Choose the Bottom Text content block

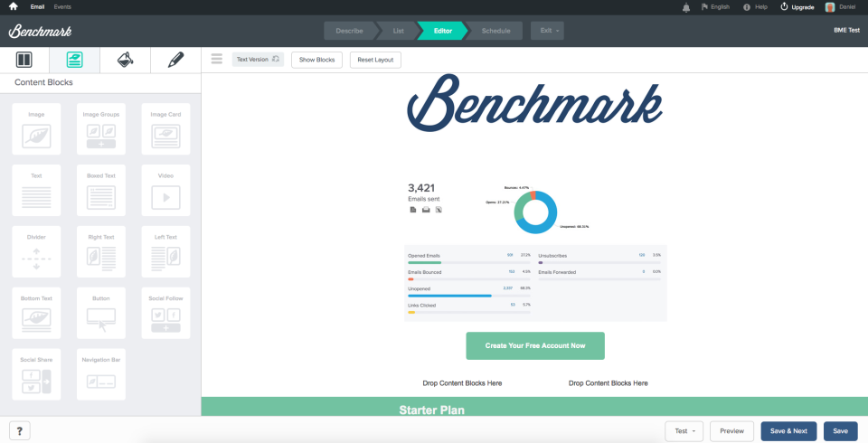point(36,314)
